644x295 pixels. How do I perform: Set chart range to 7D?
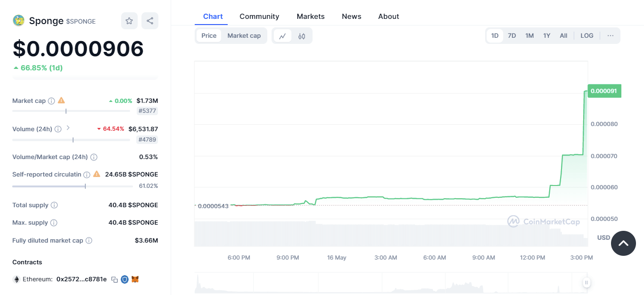click(x=512, y=36)
